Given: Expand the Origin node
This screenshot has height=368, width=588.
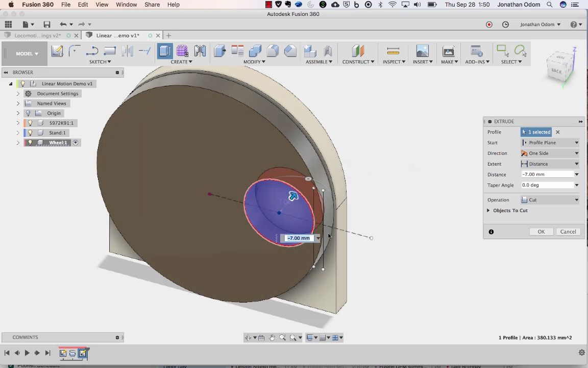Looking at the screenshot, I should point(18,113).
